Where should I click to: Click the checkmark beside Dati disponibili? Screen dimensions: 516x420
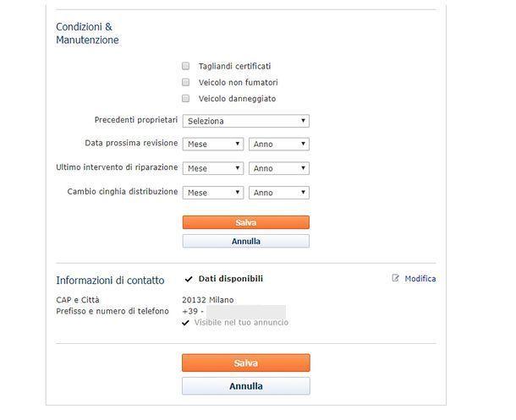click(188, 279)
